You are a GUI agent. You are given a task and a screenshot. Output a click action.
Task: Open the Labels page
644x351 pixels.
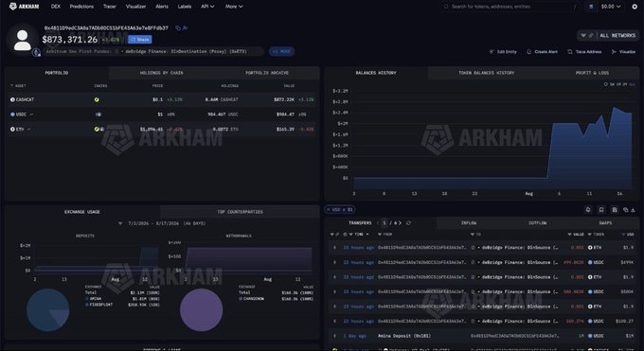pyautogui.click(x=185, y=7)
